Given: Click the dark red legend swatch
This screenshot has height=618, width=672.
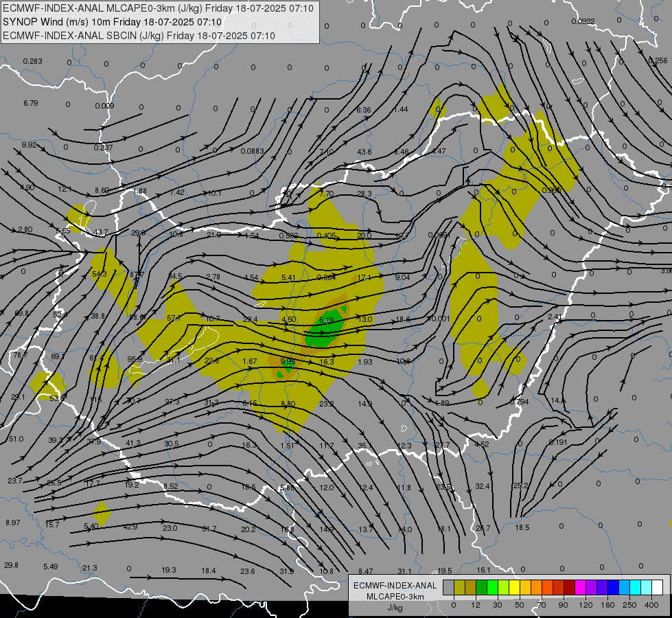Looking at the screenshot, I should 570,587.
